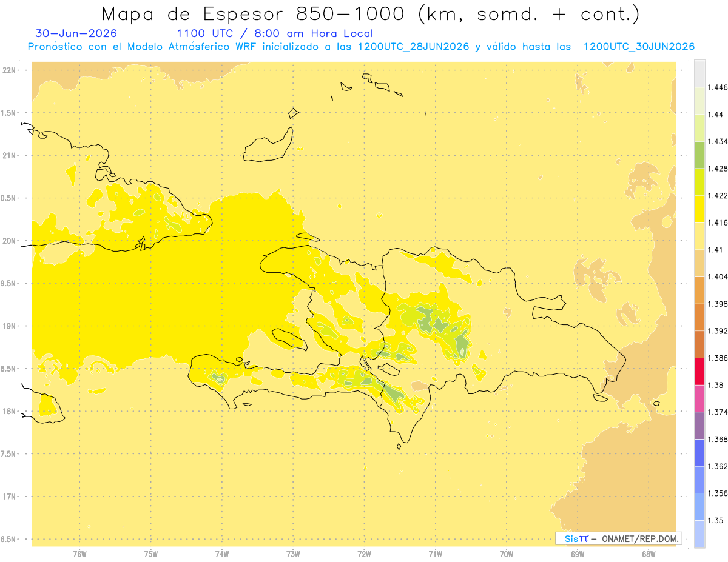This screenshot has height=562, width=728.
Task: Click the red 1.38–1.386 legend band
Action: (x=699, y=371)
